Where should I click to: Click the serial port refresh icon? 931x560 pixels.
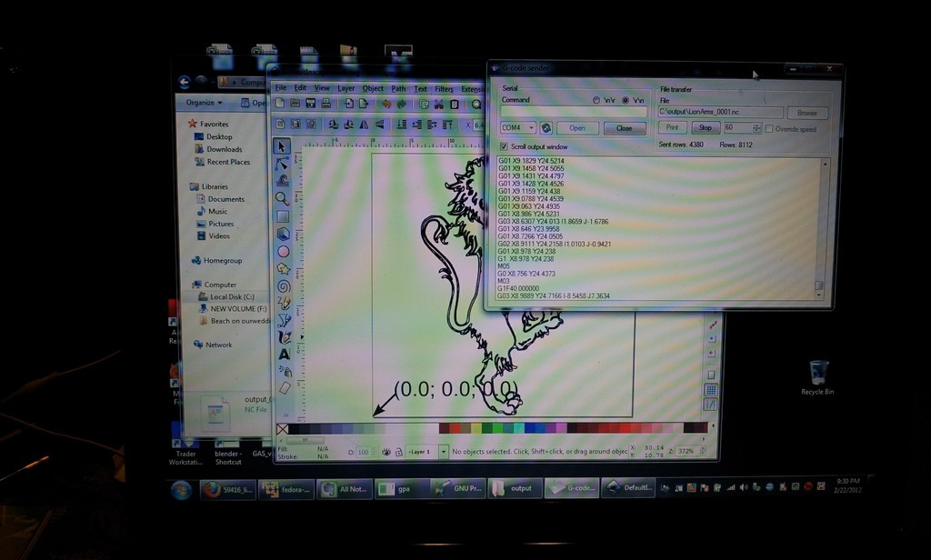point(546,128)
